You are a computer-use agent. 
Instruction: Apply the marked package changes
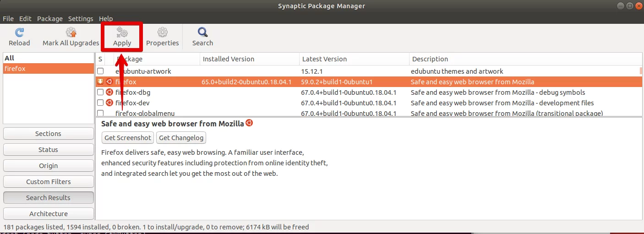click(122, 37)
